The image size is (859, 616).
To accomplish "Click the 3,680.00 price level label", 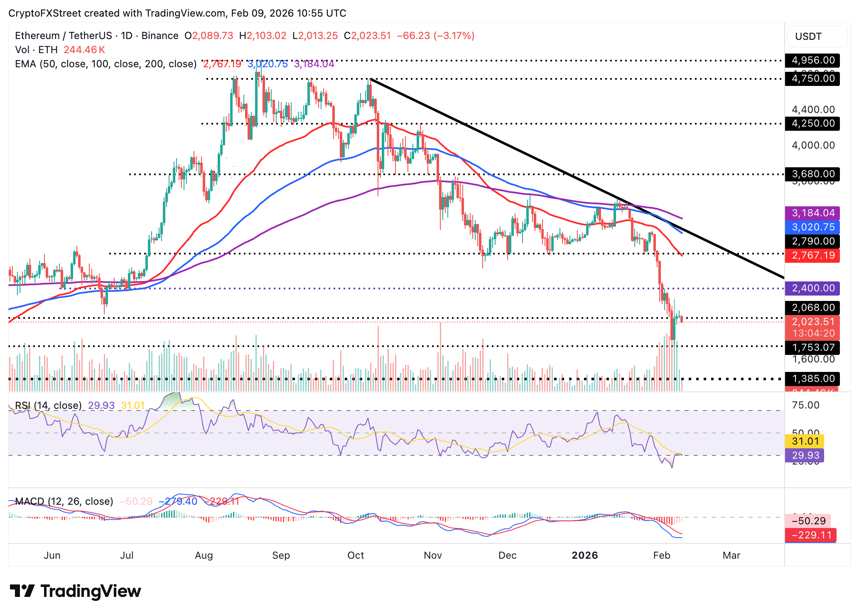I will tap(812, 174).
